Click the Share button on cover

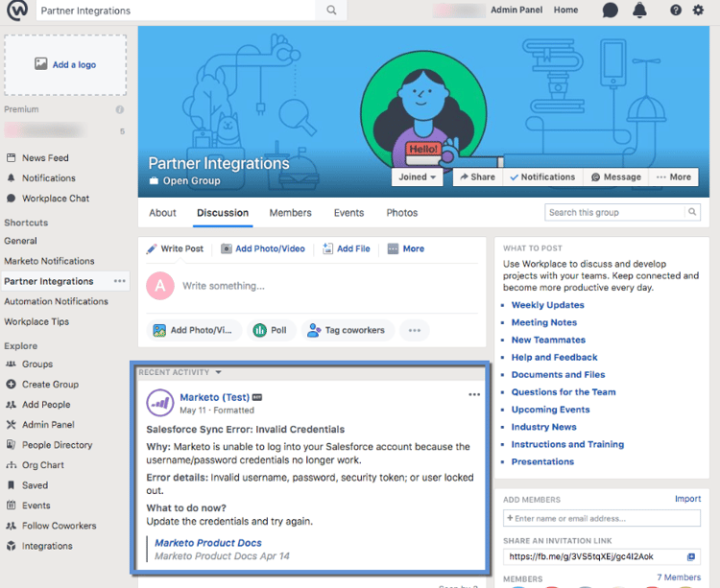[x=477, y=177]
